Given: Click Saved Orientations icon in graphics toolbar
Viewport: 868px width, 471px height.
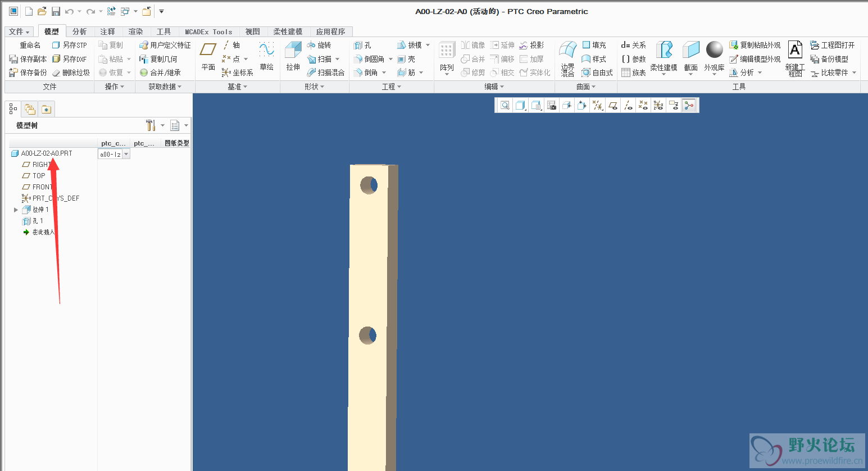Looking at the screenshot, I should coord(536,105).
